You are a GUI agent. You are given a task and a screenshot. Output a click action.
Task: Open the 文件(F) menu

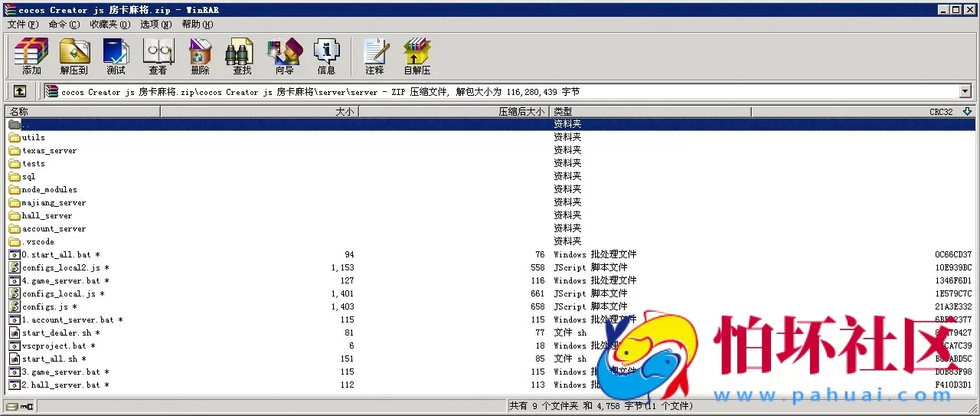(23, 25)
